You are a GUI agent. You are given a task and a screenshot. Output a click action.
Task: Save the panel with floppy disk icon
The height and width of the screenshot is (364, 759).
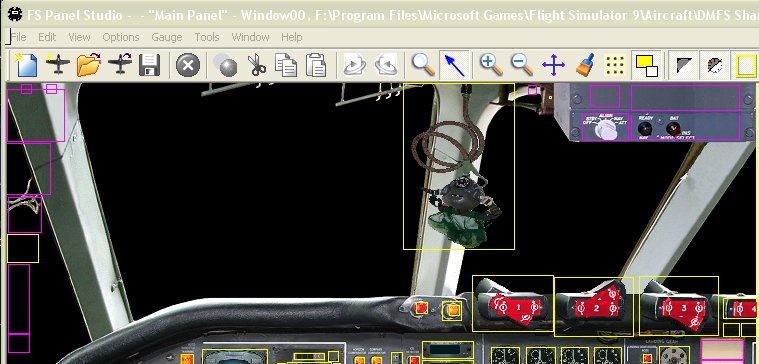point(150,65)
